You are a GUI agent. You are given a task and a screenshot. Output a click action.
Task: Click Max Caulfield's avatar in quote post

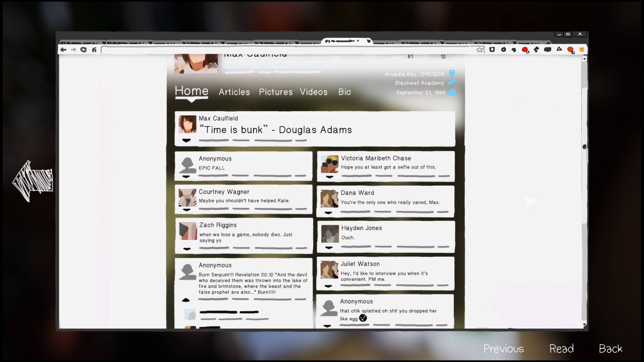click(x=187, y=124)
